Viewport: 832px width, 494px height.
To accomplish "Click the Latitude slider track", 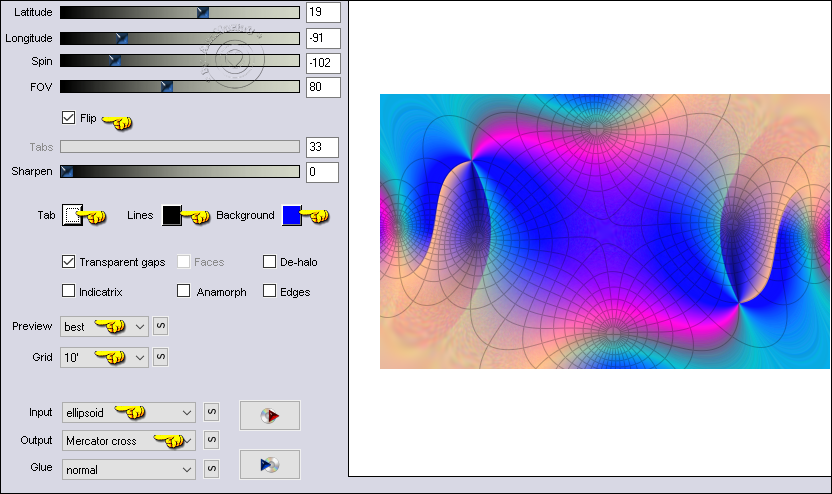I will [180, 12].
